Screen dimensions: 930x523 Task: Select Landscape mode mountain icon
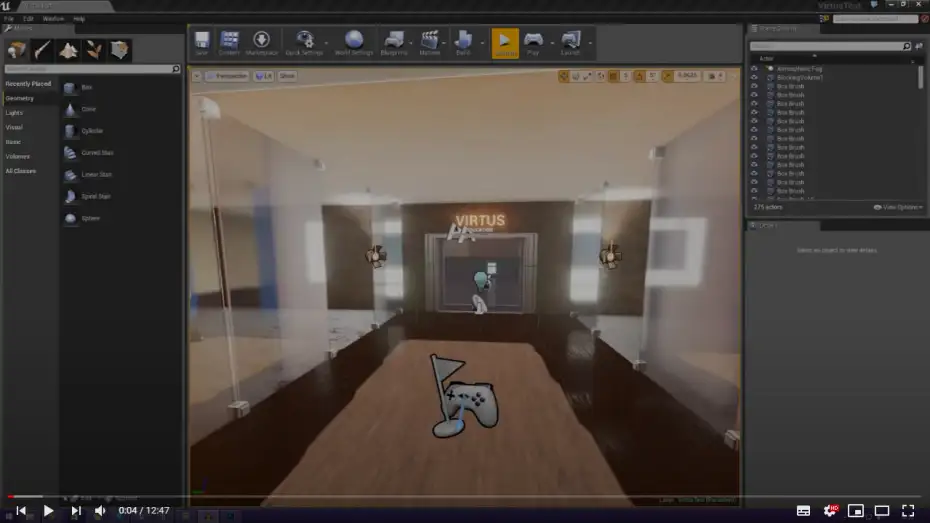68,50
